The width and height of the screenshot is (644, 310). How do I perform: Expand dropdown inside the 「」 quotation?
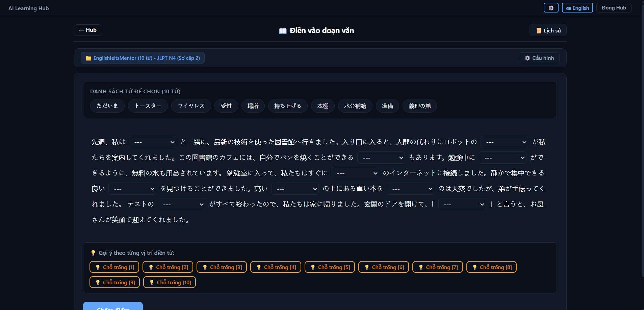pyautogui.click(x=462, y=204)
